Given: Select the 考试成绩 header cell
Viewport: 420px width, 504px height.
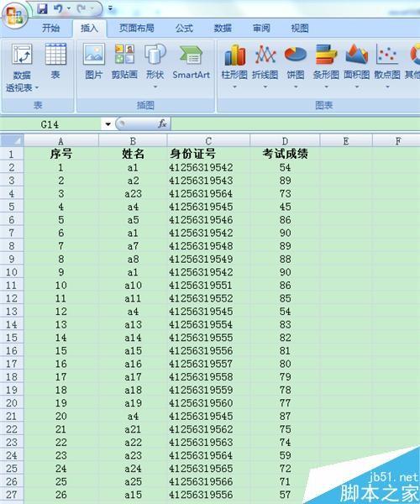Looking at the screenshot, I should pos(285,155).
